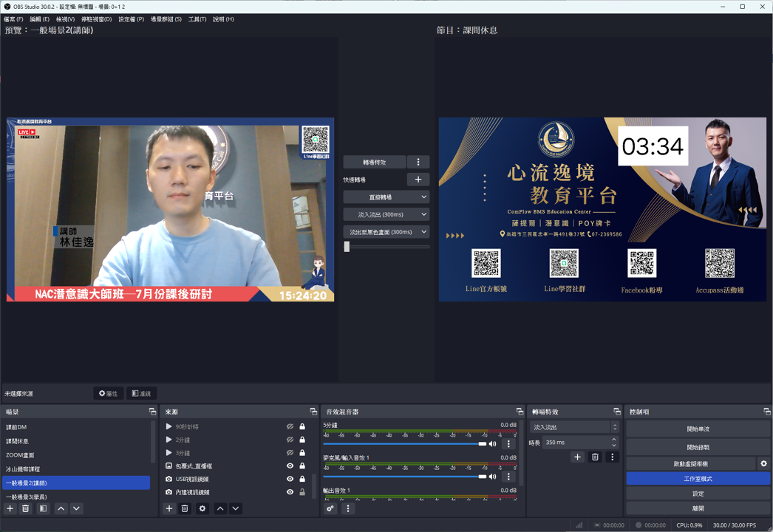
Task: Float the 音效混音器 dock panel
Action: (520, 412)
